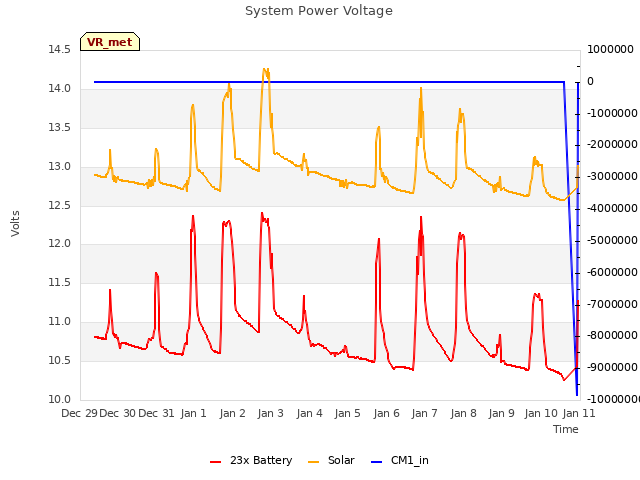Click the Dec 31 x-axis tick label
The width and height of the screenshot is (640, 480).
click(156, 413)
